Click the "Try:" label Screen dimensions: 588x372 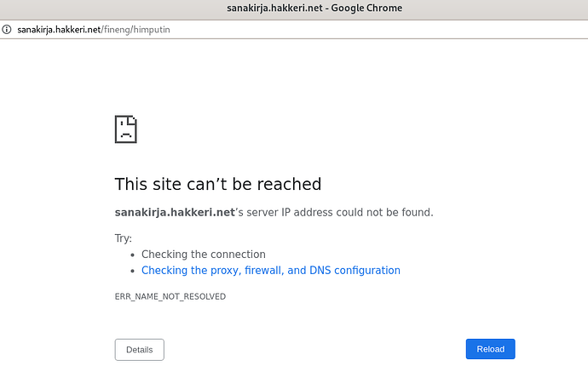[124, 238]
